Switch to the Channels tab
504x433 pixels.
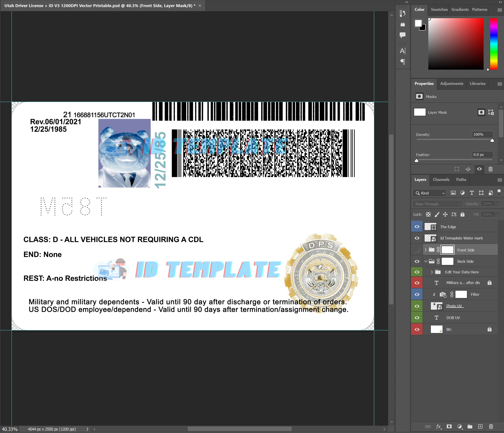coord(441,180)
